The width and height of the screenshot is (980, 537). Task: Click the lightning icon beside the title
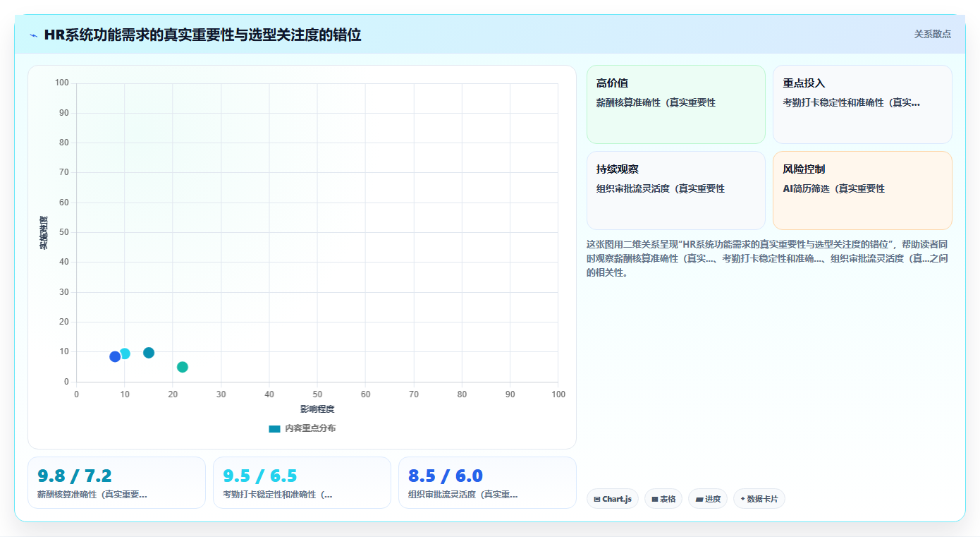(33, 35)
